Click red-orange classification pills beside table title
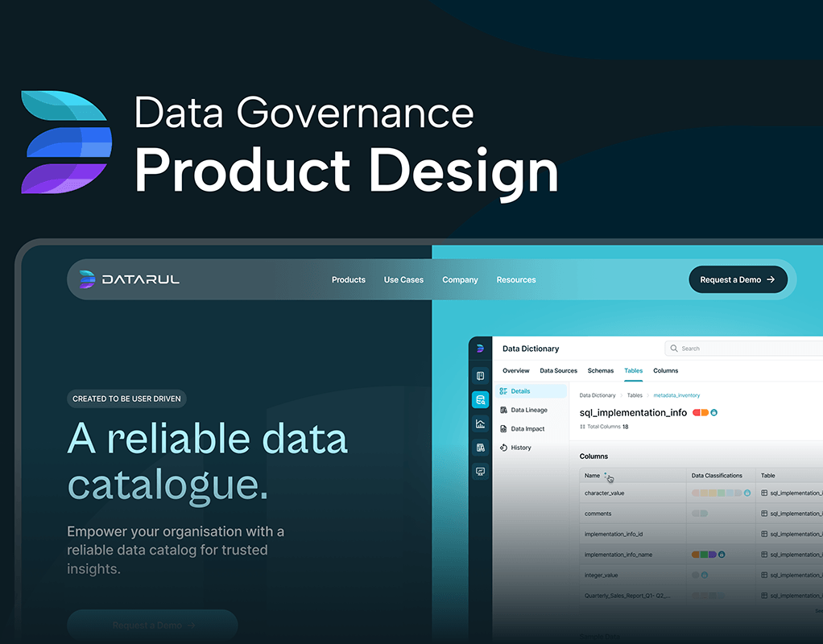 700,412
